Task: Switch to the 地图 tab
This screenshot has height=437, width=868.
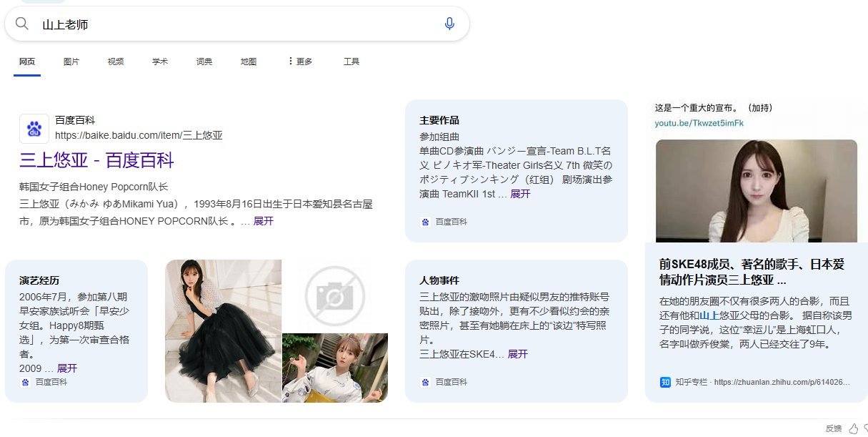Action: pyautogui.click(x=249, y=62)
